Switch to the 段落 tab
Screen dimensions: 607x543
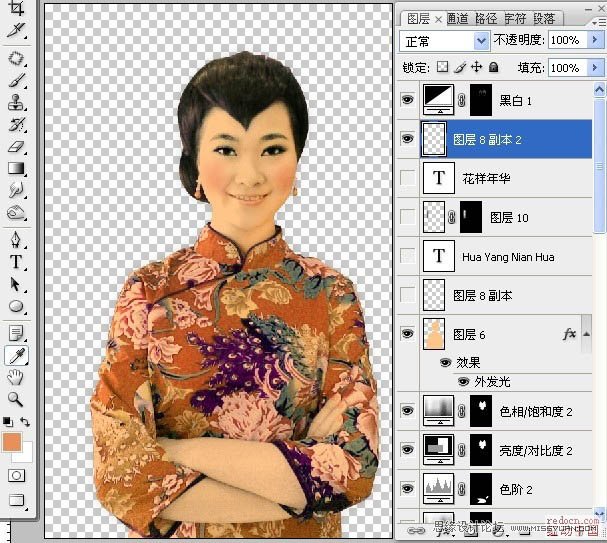point(544,18)
